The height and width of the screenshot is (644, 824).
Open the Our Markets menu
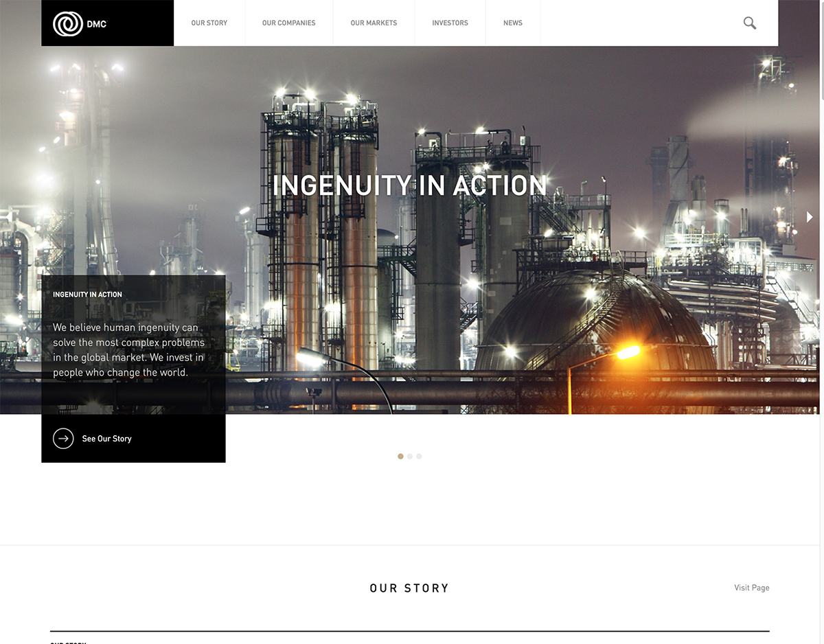point(374,23)
